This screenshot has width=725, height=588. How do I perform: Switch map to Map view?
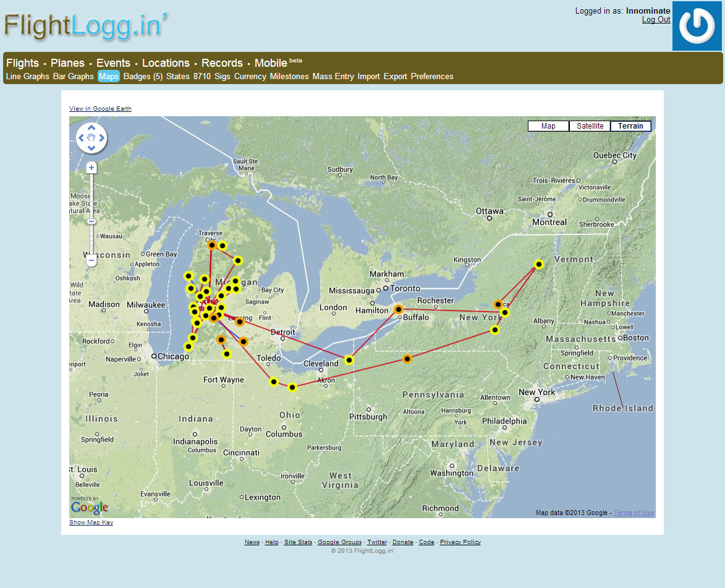coord(548,126)
